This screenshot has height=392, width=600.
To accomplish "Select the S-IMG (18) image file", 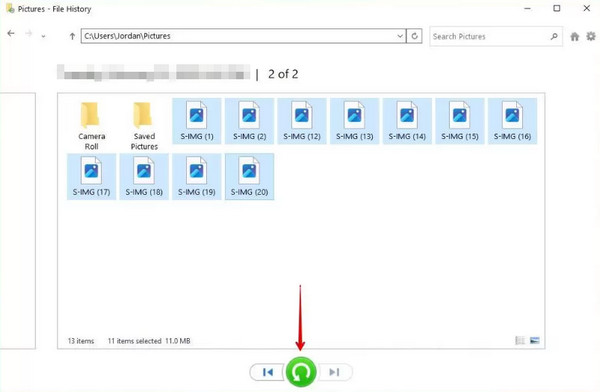I will tap(144, 176).
